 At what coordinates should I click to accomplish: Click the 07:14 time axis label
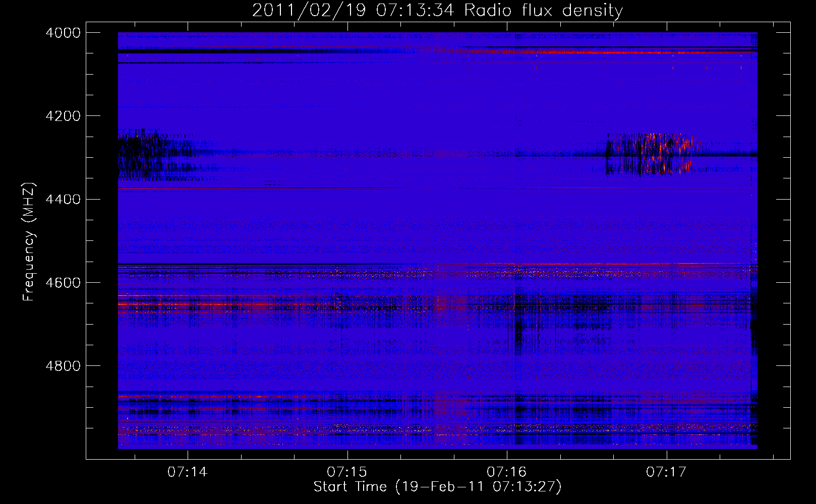(188, 472)
